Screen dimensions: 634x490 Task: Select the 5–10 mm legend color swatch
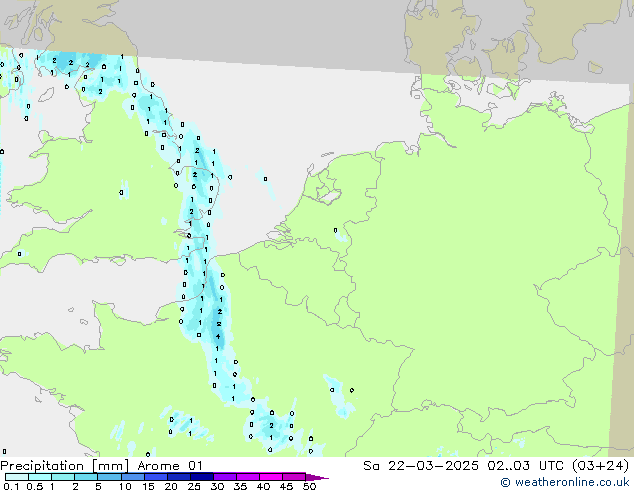[x=109, y=477]
